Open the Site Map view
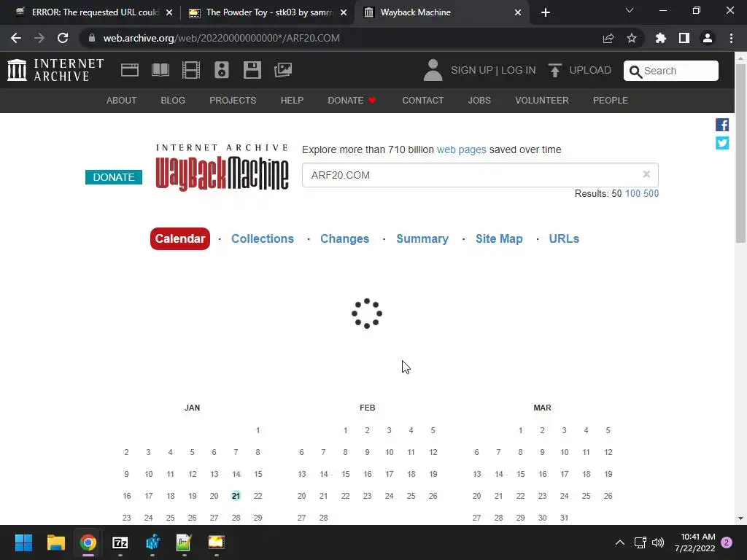The height and width of the screenshot is (560, 747). coord(499,238)
